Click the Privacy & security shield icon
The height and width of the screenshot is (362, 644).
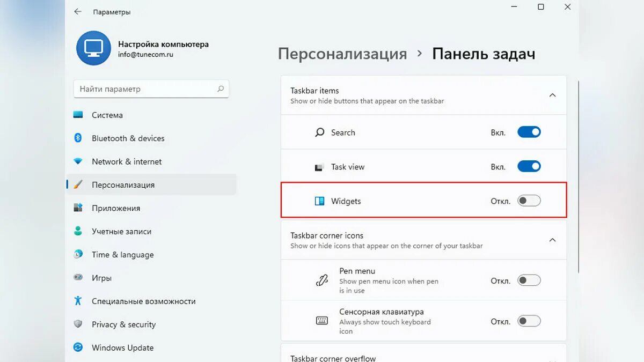pyautogui.click(x=78, y=324)
